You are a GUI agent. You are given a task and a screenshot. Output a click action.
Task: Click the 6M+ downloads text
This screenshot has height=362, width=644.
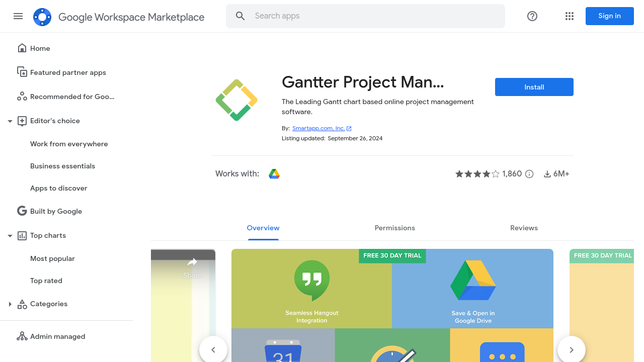coord(561,174)
